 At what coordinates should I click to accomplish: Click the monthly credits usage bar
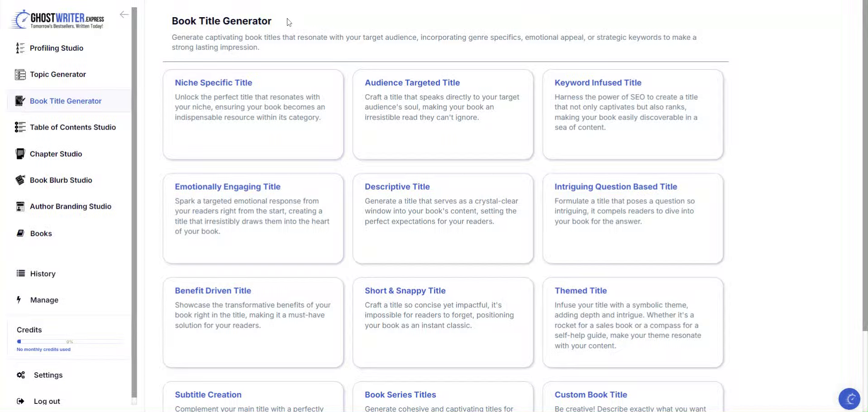tap(70, 341)
